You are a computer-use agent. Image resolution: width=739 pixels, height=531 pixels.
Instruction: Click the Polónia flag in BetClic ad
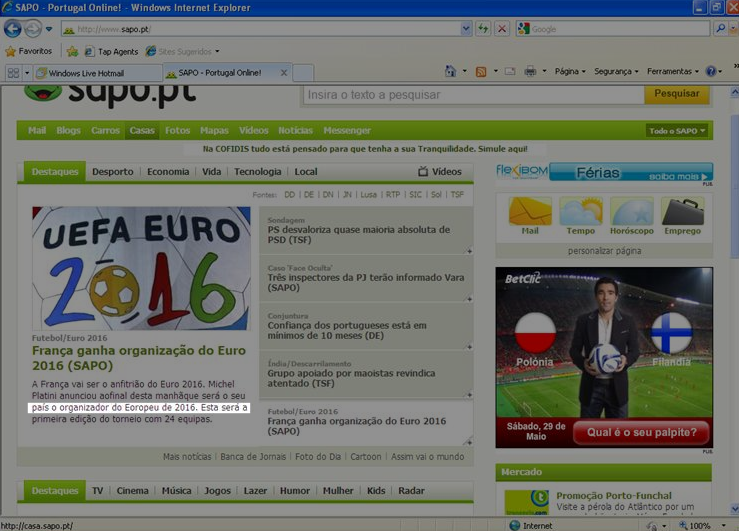tap(535, 334)
